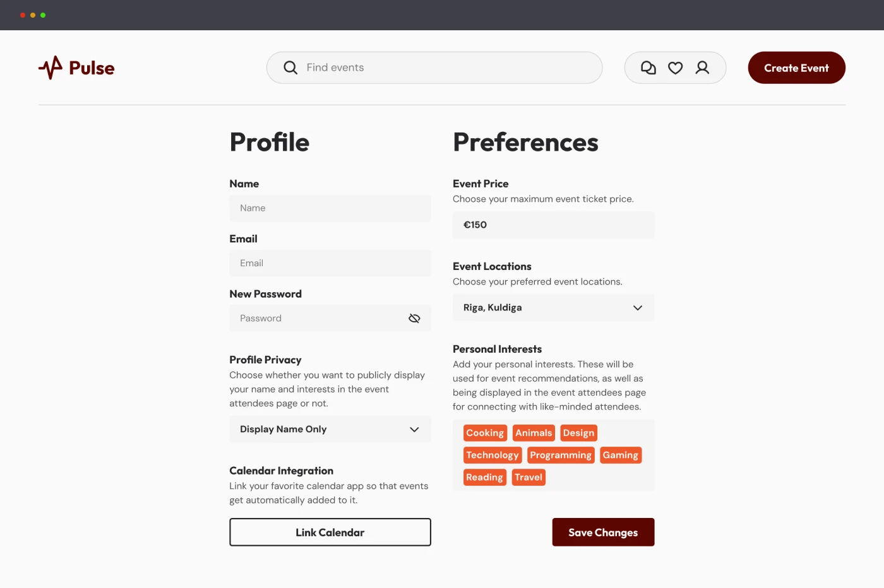884x588 pixels.
Task: Toggle password visibility eye icon
Action: (x=414, y=319)
